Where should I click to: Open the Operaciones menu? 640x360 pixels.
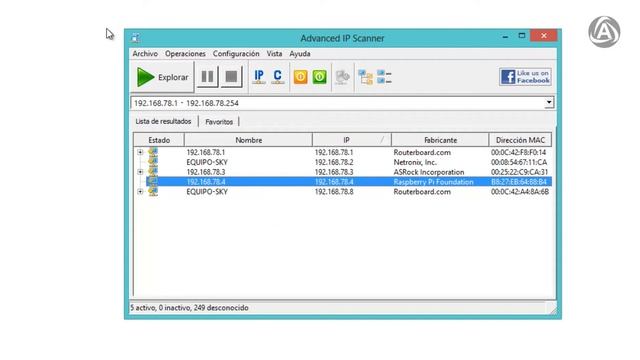[185, 54]
